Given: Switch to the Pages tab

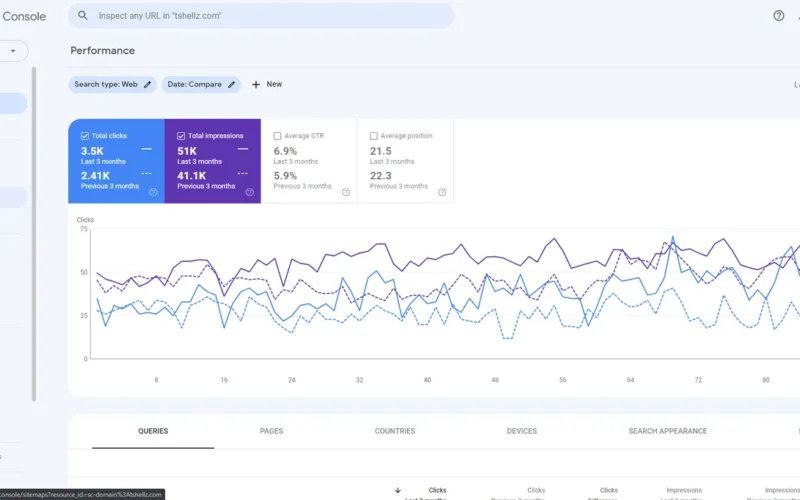Looking at the screenshot, I should click(x=271, y=431).
